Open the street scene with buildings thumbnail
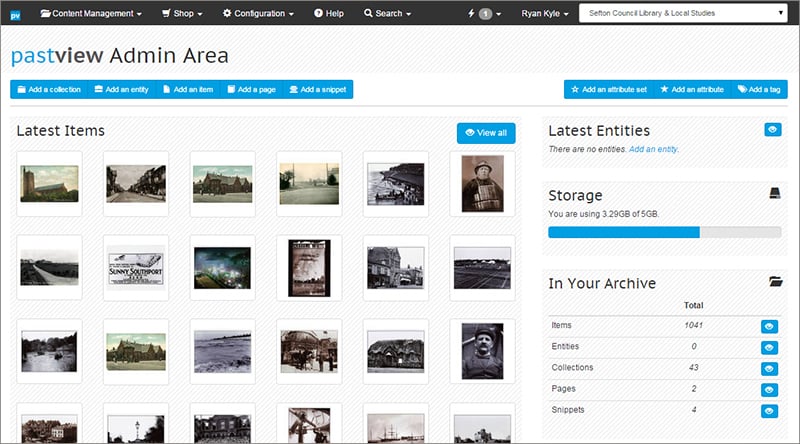The image size is (800, 444). click(x=136, y=184)
